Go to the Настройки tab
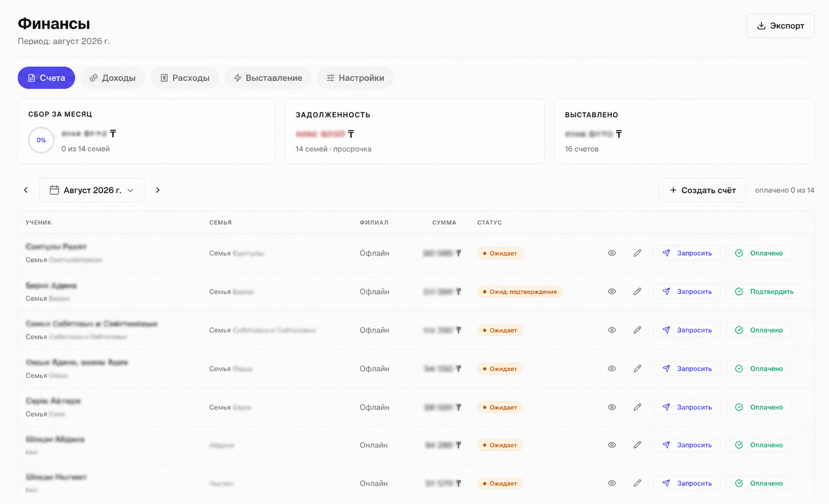Image resolution: width=829 pixels, height=504 pixels. point(355,78)
